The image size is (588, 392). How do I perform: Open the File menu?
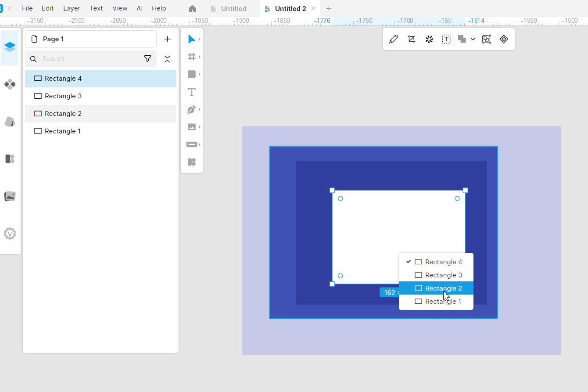point(27,8)
